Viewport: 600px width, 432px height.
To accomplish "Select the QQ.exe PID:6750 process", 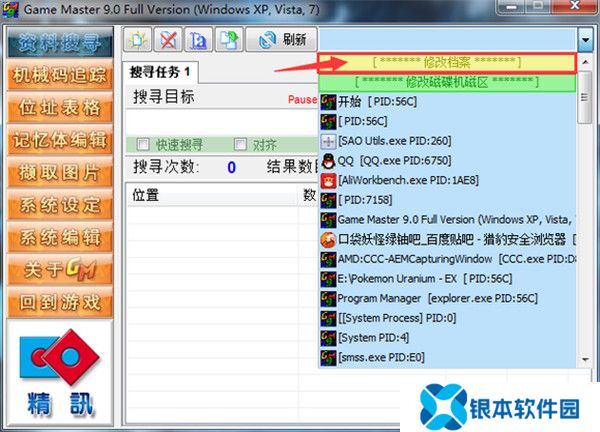I will [448, 161].
